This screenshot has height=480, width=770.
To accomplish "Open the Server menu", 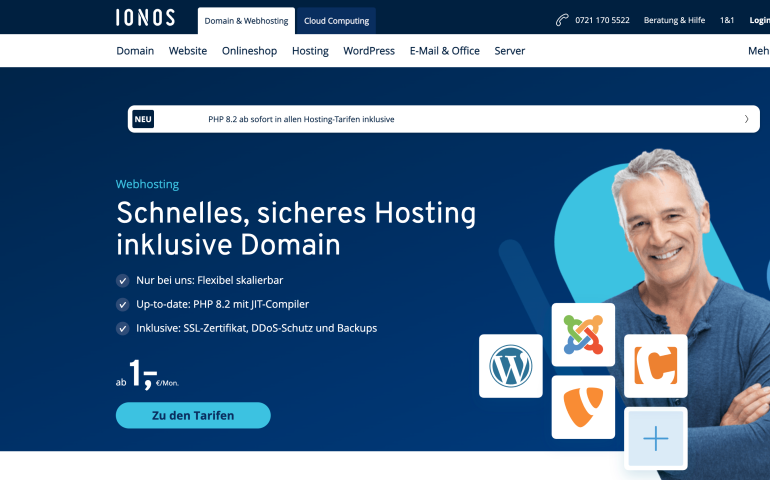I will [x=510, y=51].
